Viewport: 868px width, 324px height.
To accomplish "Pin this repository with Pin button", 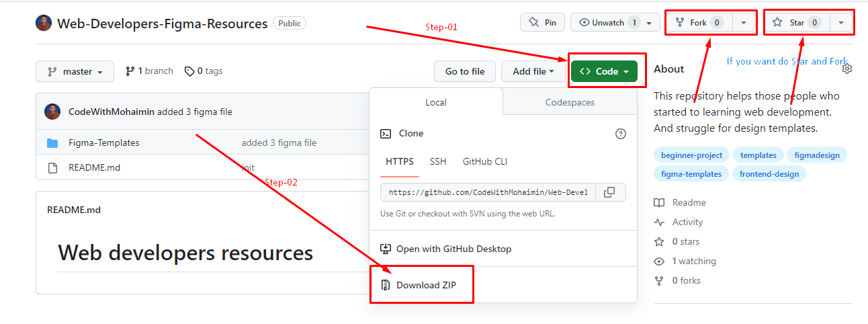I will tap(542, 22).
